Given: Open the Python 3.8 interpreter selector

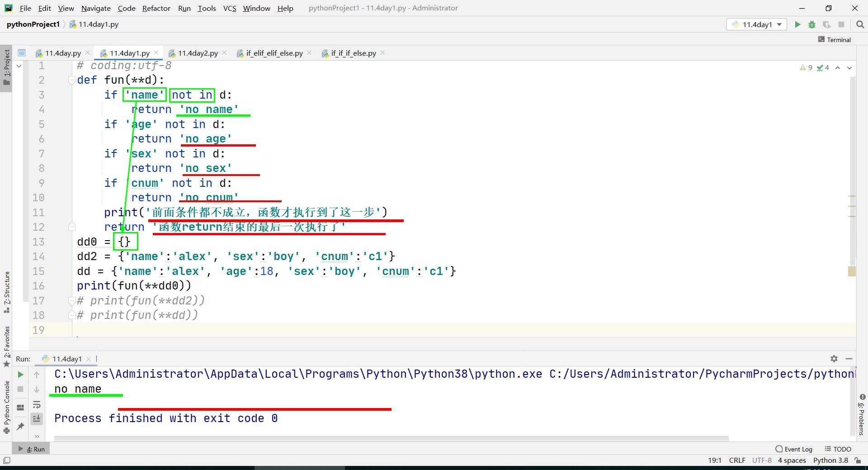Looking at the screenshot, I should (x=830, y=461).
